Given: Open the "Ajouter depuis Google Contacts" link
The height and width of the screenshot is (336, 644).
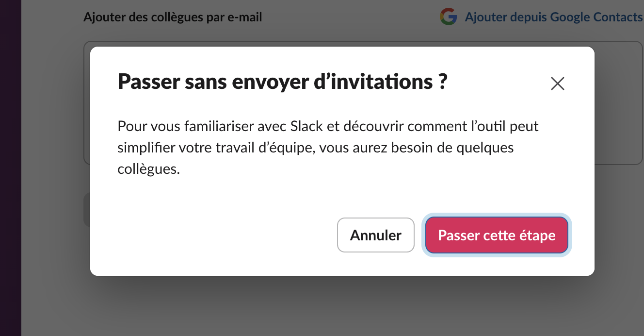Looking at the screenshot, I should coord(553,17).
